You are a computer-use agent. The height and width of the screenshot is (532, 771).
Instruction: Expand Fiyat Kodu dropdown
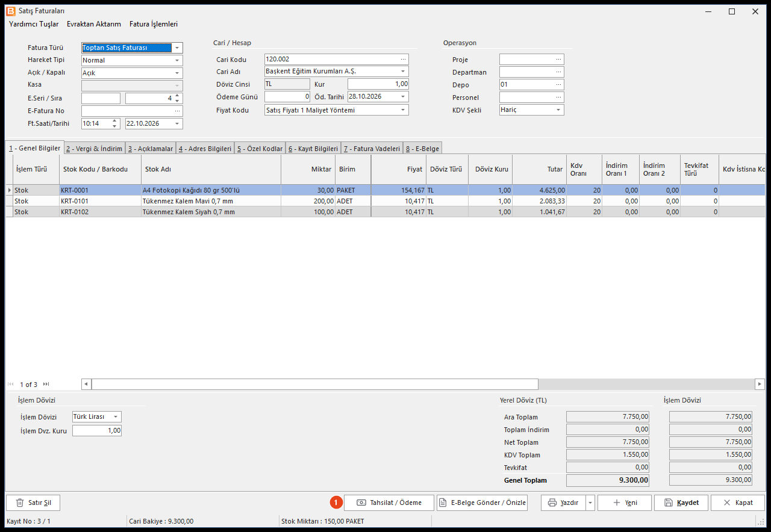[403, 110]
